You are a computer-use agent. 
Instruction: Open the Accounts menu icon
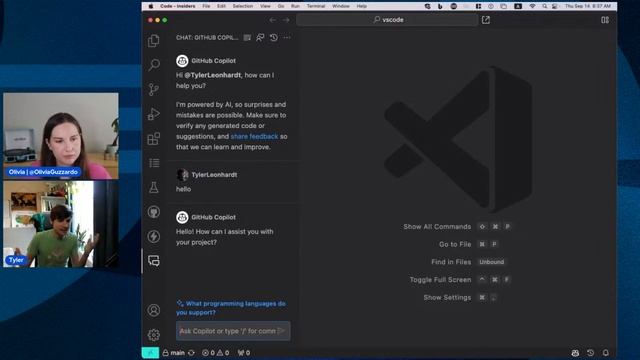point(154,310)
